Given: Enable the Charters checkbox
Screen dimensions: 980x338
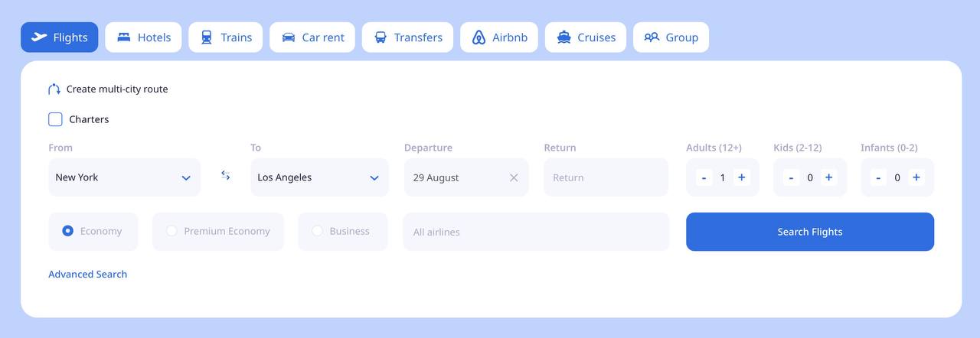Looking at the screenshot, I should click(x=55, y=119).
